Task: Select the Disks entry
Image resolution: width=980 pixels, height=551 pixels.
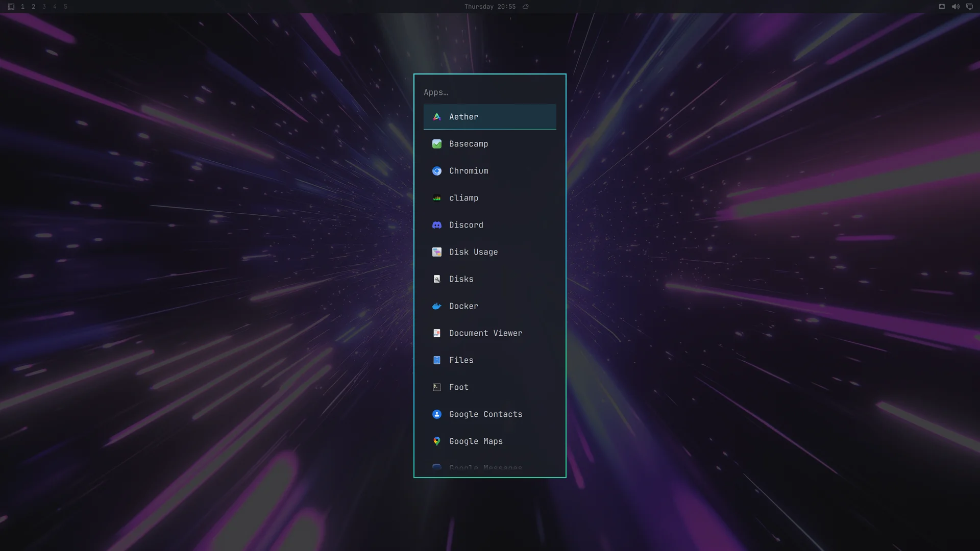Action: [490, 279]
